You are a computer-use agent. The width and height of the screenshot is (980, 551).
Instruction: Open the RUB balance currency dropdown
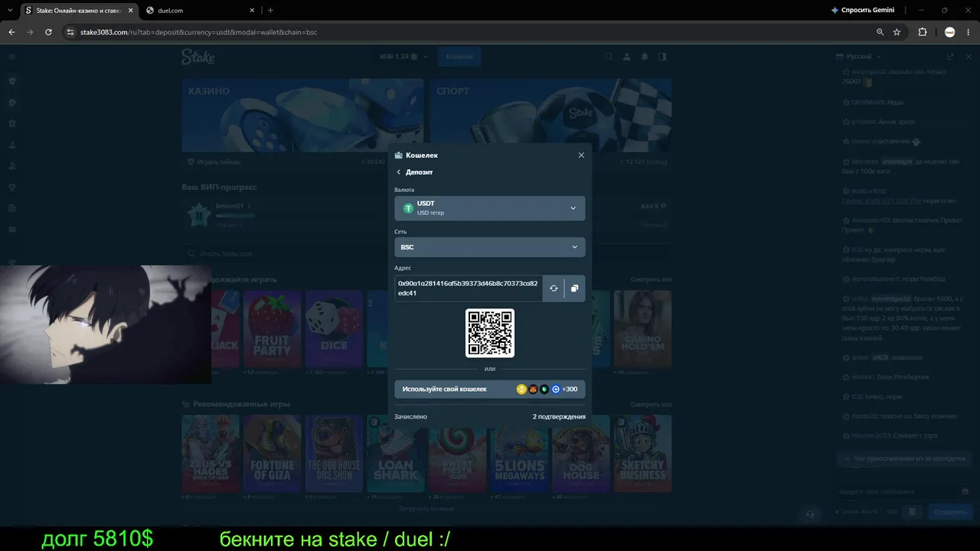tap(404, 57)
